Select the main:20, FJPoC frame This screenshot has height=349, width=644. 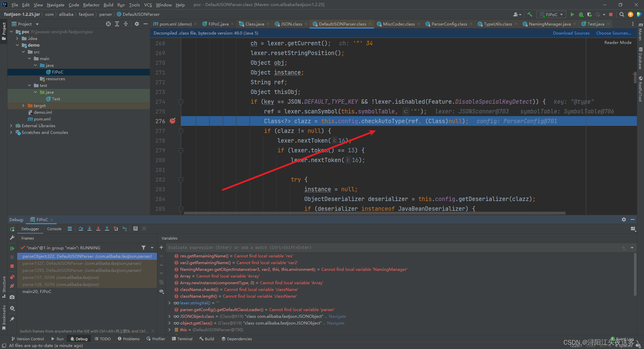click(87, 291)
